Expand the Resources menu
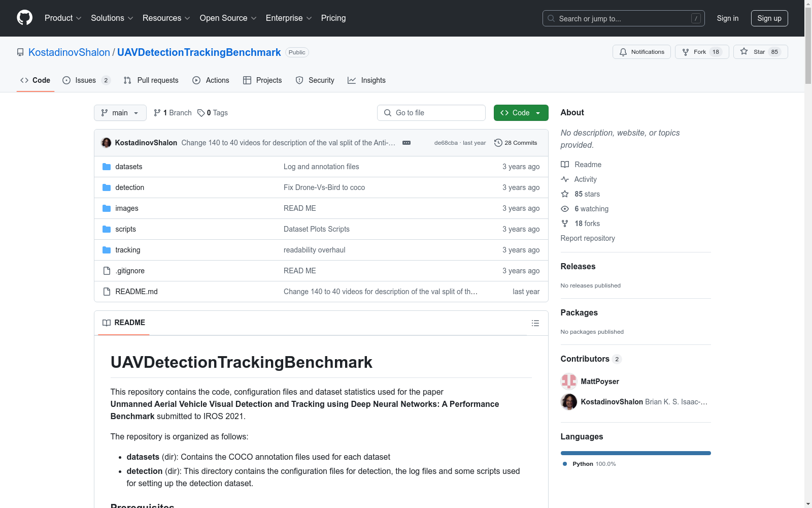 pyautogui.click(x=166, y=18)
